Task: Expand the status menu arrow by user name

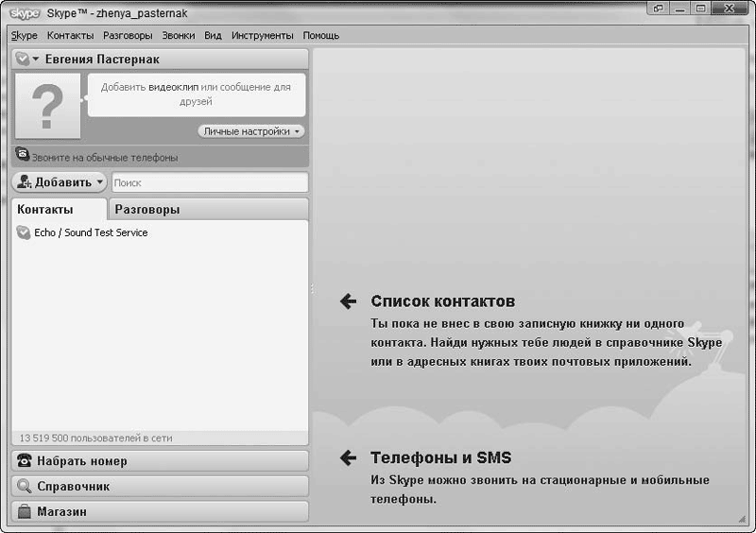Action: (x=36, y=60)
